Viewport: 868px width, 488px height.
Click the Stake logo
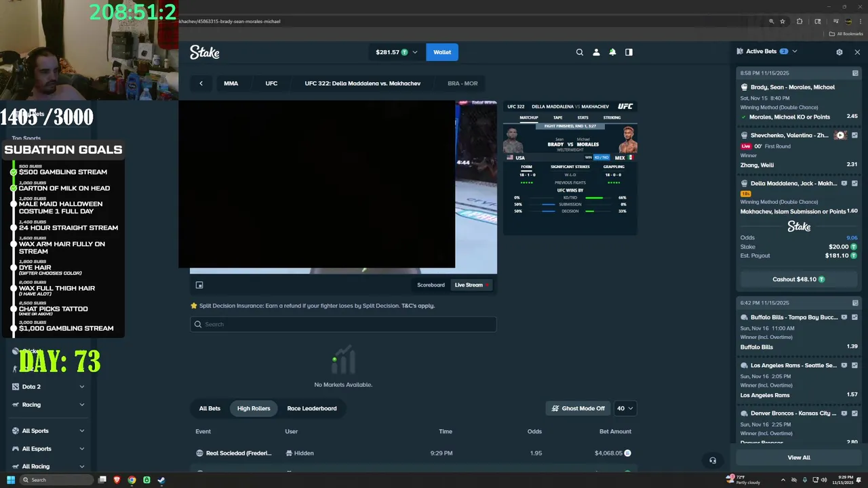[204, 52]
